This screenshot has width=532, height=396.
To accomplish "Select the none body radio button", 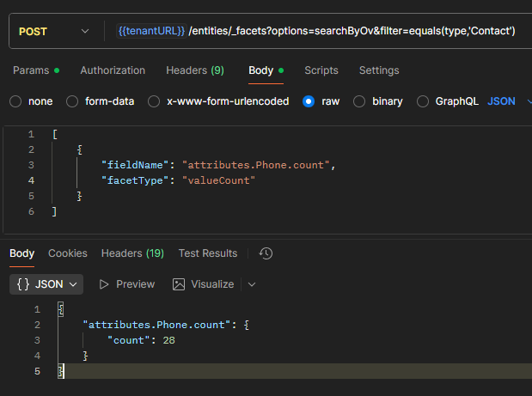I will 15,101.
